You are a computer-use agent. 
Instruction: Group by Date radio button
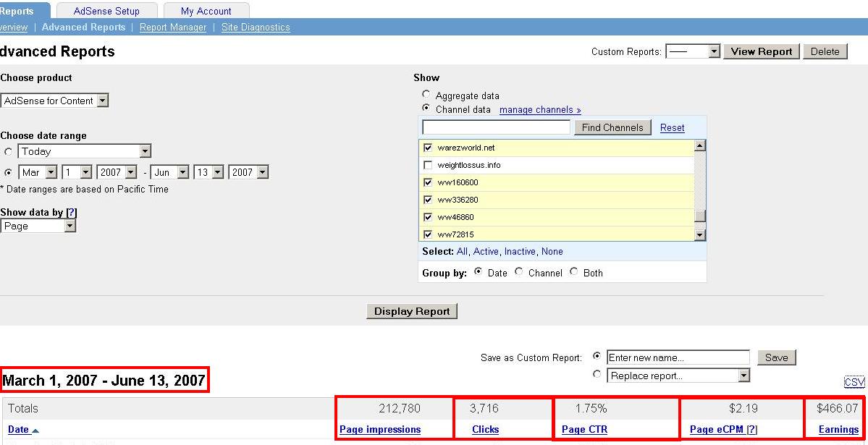(x=479, y=272)
